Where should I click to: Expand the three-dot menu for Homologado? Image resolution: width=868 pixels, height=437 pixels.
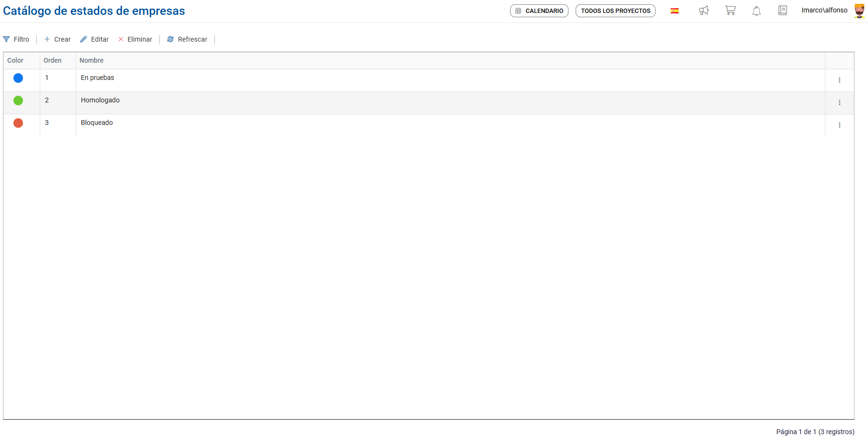click(839, 102)
